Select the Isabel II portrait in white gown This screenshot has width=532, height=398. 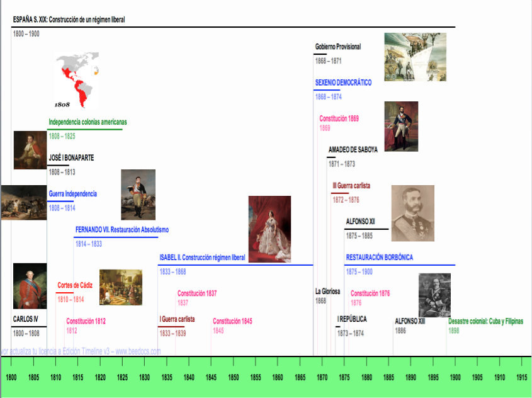269,229
